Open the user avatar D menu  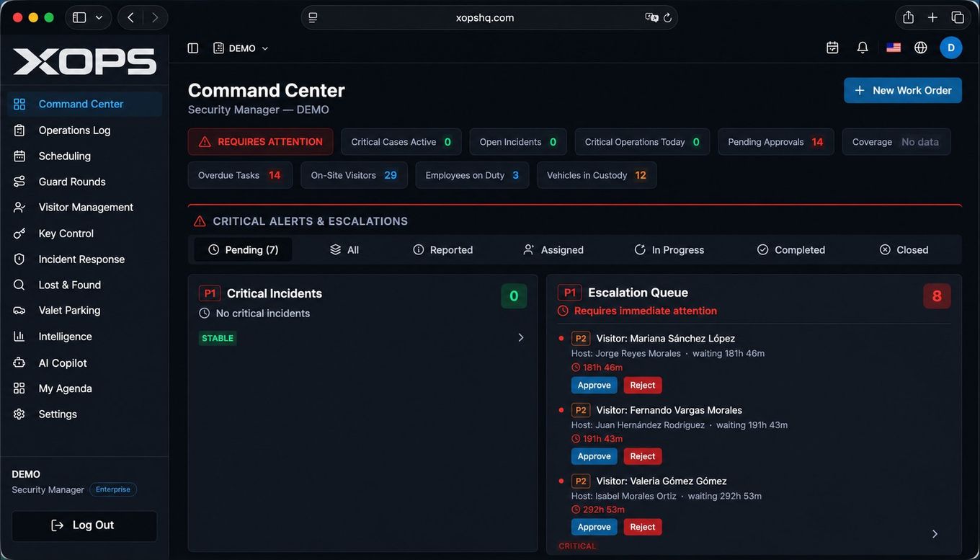(950, 48)
